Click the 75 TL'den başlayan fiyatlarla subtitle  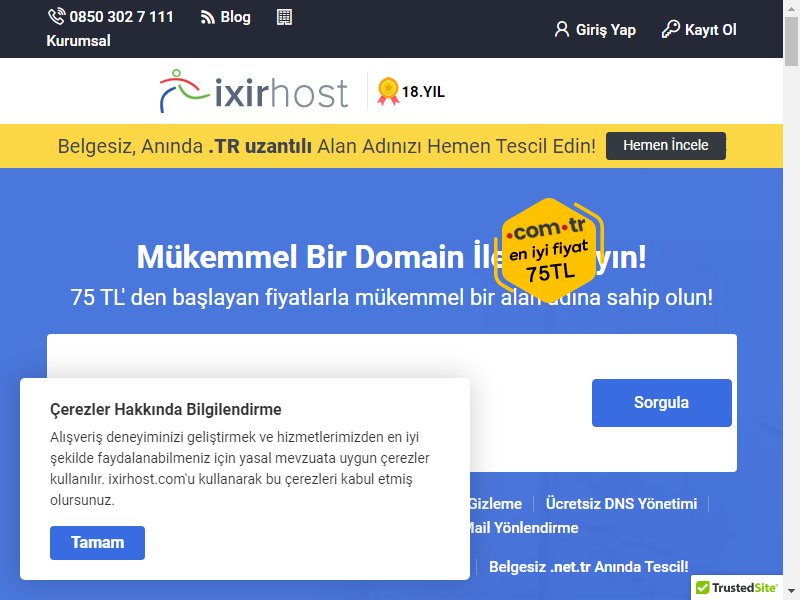click(x=391, y=297)
